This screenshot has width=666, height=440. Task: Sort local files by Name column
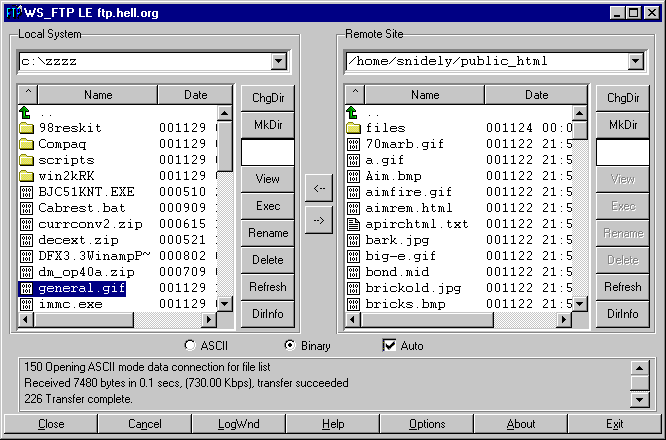tap(98, 94)
